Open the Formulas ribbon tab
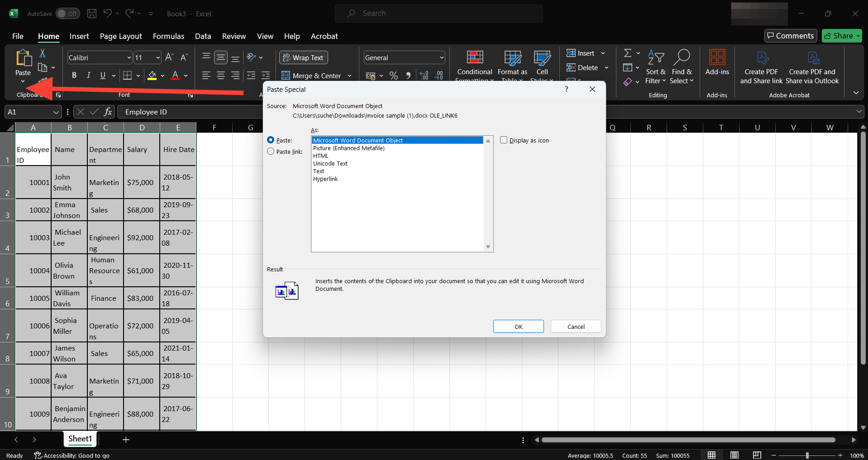The width and height of the screenshot is (868, 460). [x=168, y=36]
